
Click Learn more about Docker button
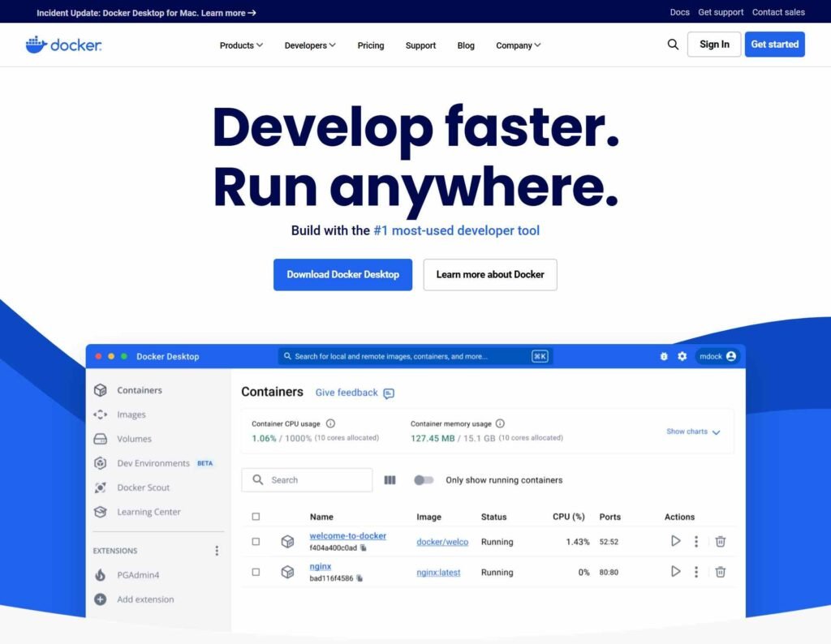[490, 275]
